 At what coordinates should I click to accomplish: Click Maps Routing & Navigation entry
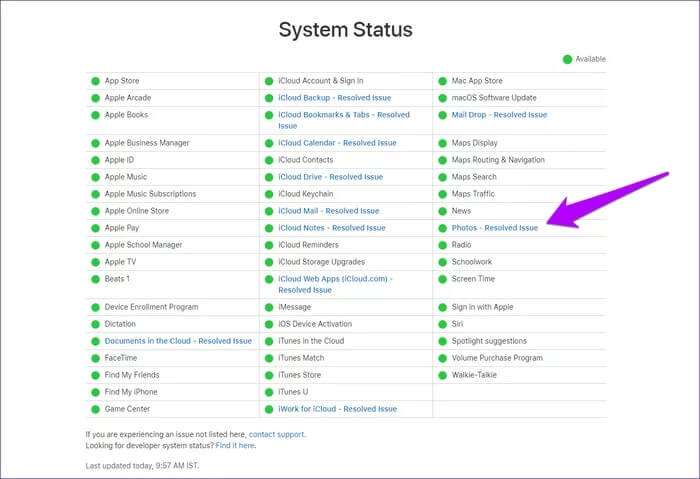[x=498, y=160]
